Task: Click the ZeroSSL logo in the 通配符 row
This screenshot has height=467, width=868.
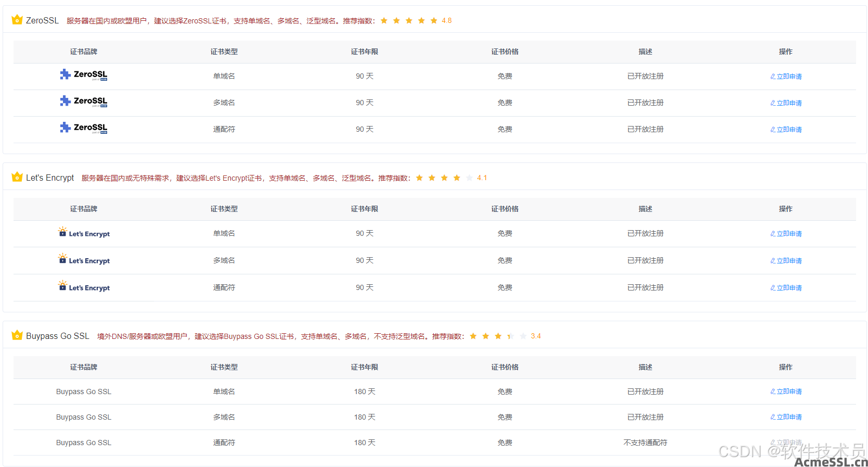Action: pyautogui.click(x=84, y=128)
